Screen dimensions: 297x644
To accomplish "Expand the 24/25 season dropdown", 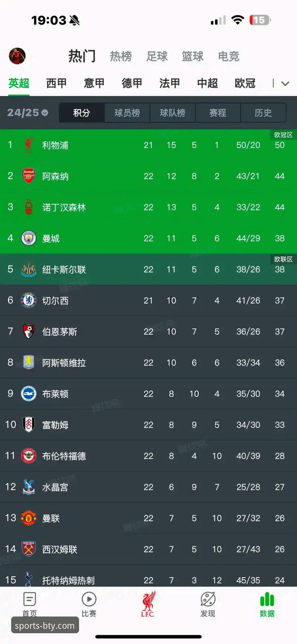I will [27, 113].
